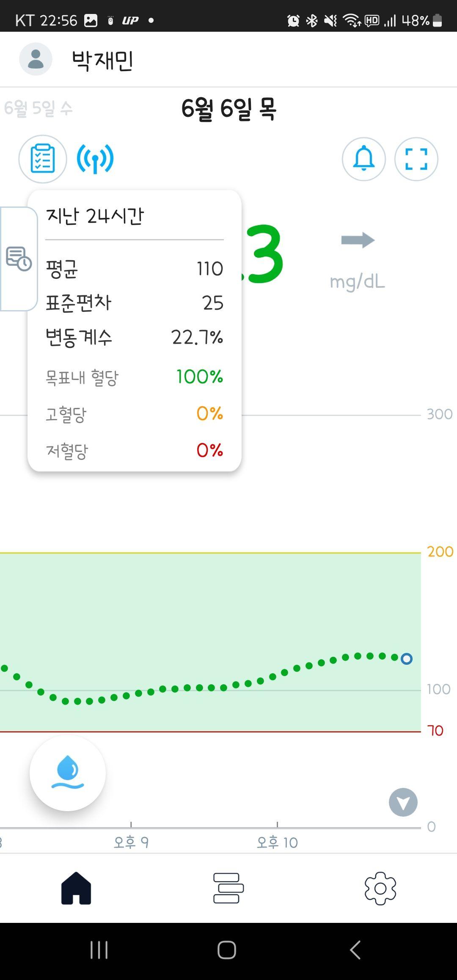Image resolution: width=457 pixels, height=980 pixels.
Task: Tap the blood drop entry button
Action: (x=68, y=773)
